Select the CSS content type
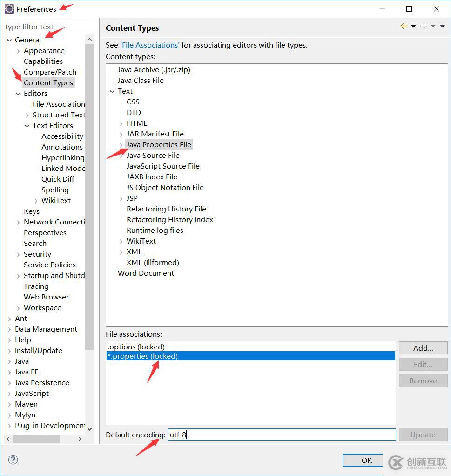The image size is (451, 476). click(133, 102)
